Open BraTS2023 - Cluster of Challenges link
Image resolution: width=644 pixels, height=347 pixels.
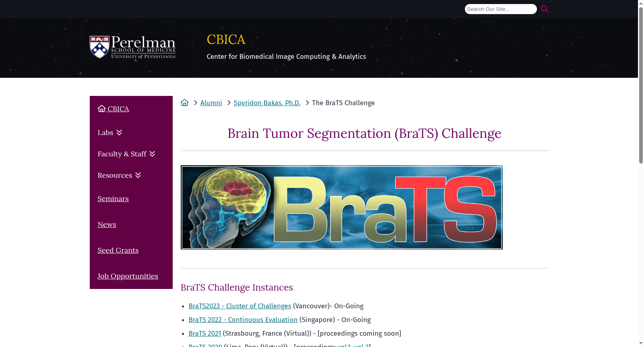click(240, 306)
